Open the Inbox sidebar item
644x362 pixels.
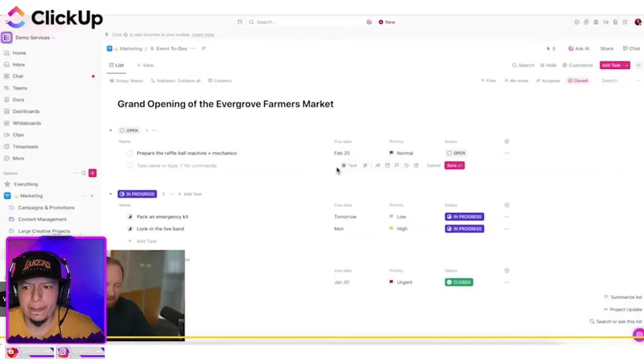[19, 64]
